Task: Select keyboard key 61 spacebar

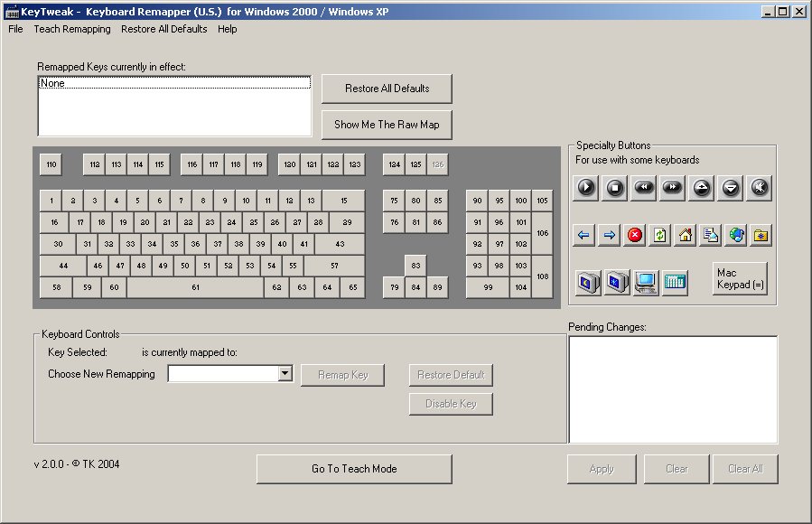Action: (195, 287)
